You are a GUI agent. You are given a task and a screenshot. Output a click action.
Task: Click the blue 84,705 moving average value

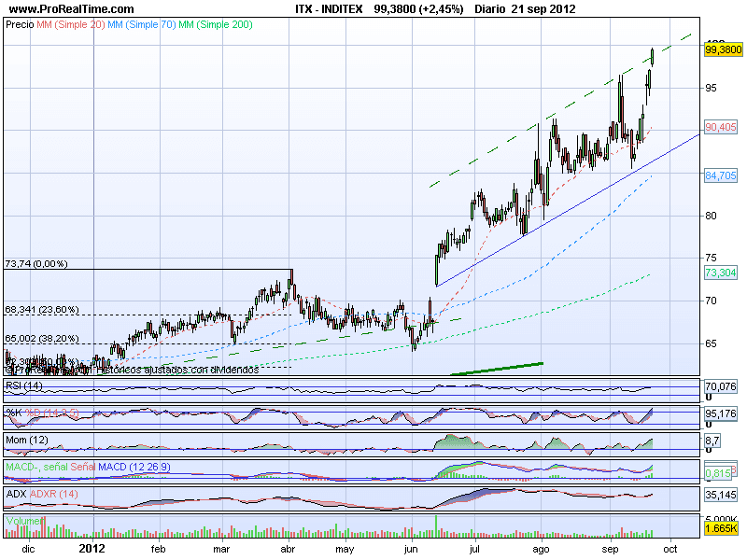click(721, 175)
